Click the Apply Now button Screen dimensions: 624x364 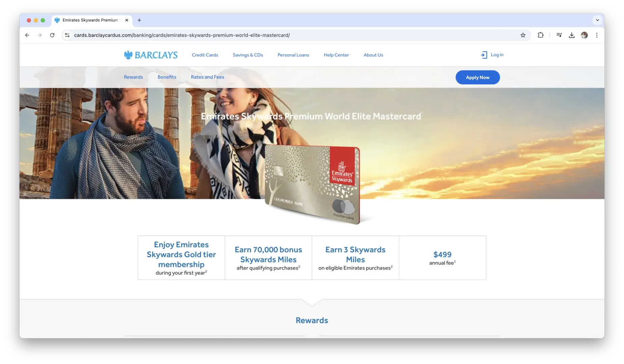478,77
